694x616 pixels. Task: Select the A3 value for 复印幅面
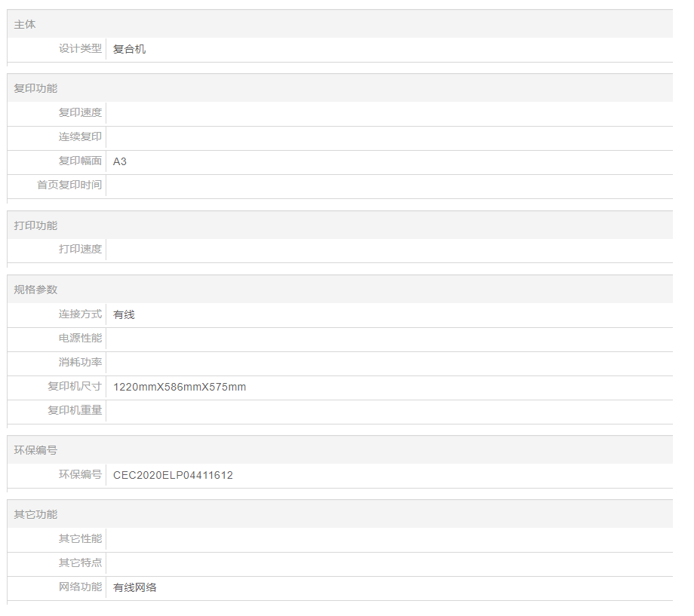pos(120,161)
